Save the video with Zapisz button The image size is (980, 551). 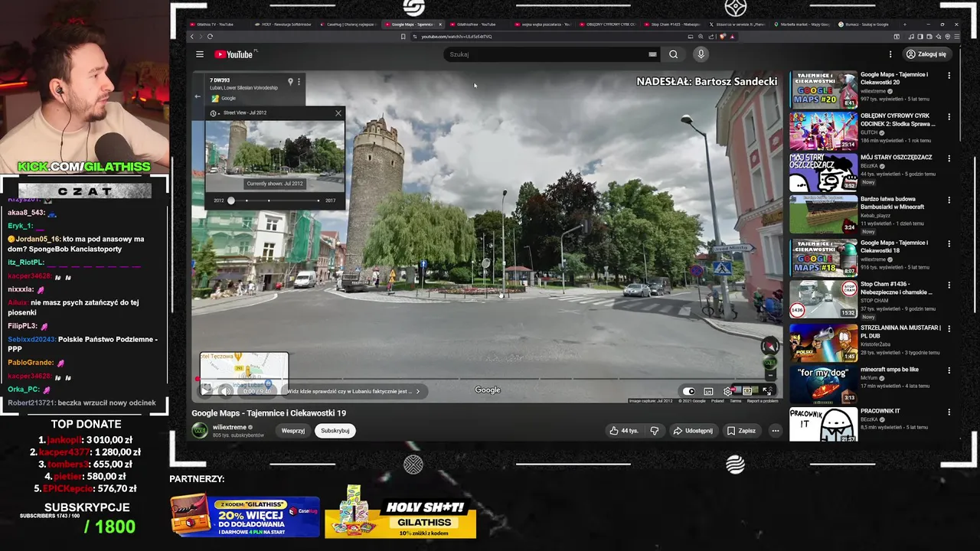point(741,431)
